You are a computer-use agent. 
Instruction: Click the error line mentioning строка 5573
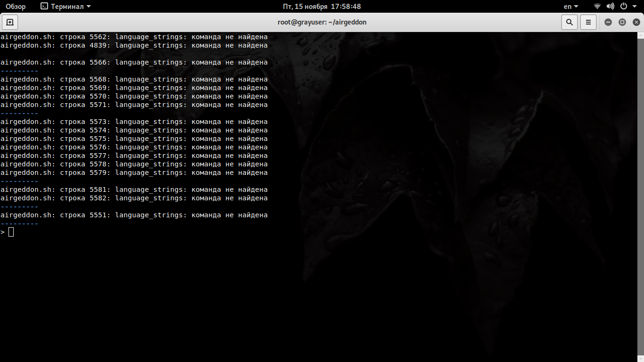coord(134,122)
